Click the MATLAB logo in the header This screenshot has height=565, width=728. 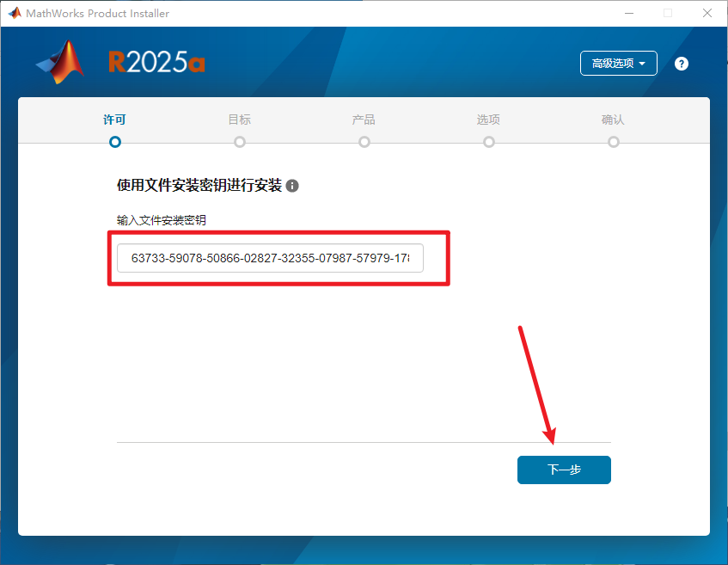click(x=60, y=62)
